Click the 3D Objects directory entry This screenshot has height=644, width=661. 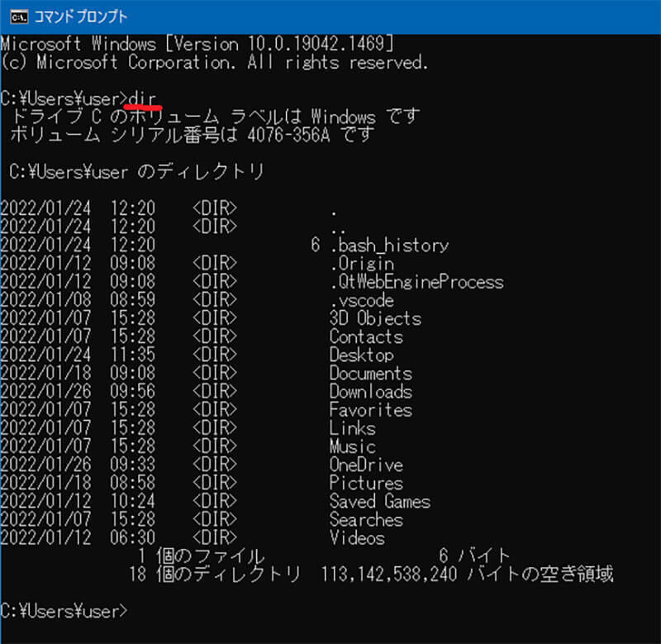click(x=375, y=318)
